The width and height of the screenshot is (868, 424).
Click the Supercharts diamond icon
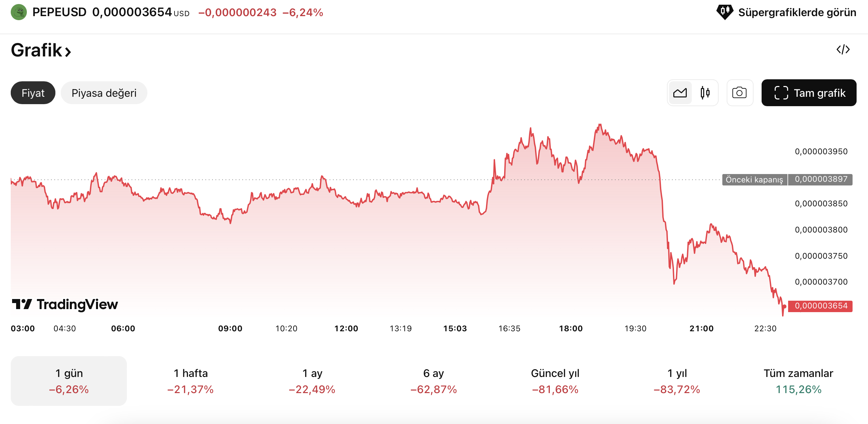click(724, 12)
